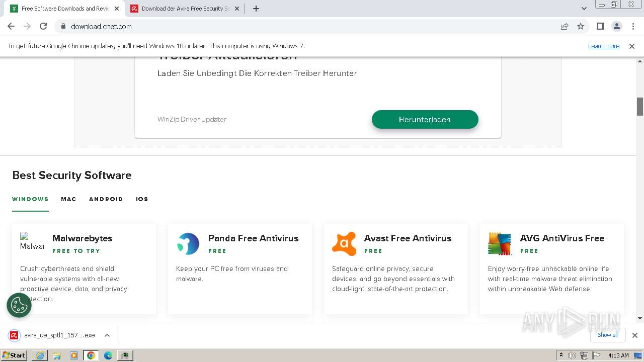Open the Avast Free Antivirus title
This screenshot has width=644, height=362.
(408, 238)
